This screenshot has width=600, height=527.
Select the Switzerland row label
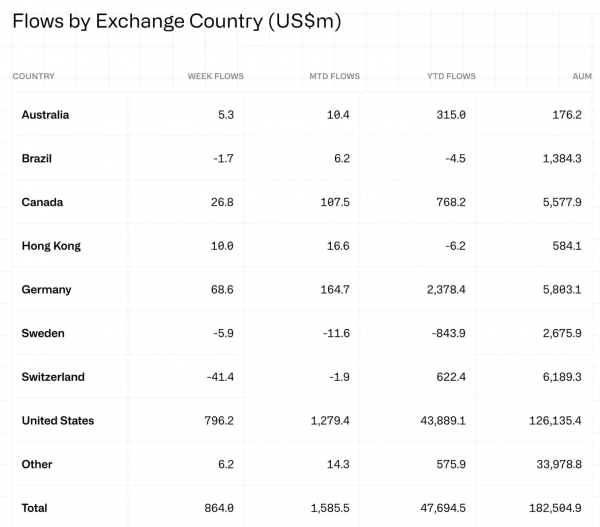pos(53,377)
